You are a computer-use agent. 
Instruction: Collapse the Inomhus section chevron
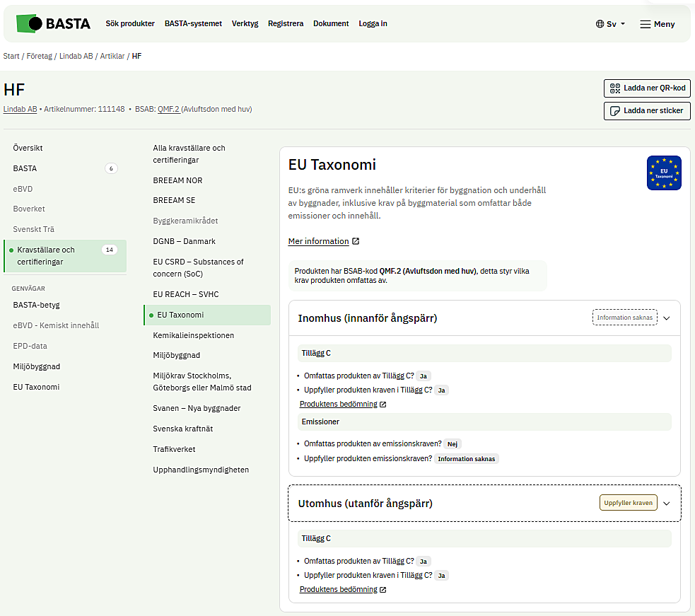666,318
